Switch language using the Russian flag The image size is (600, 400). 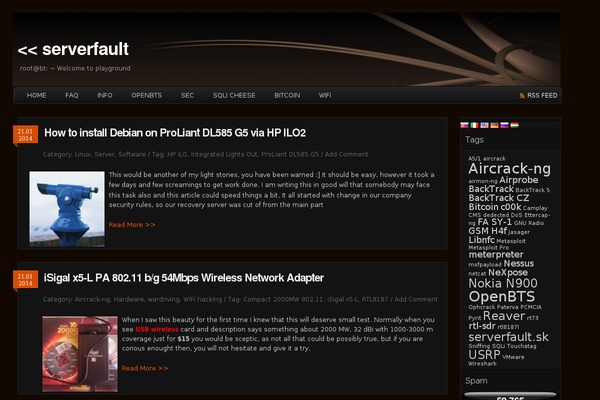pos(504,125)
